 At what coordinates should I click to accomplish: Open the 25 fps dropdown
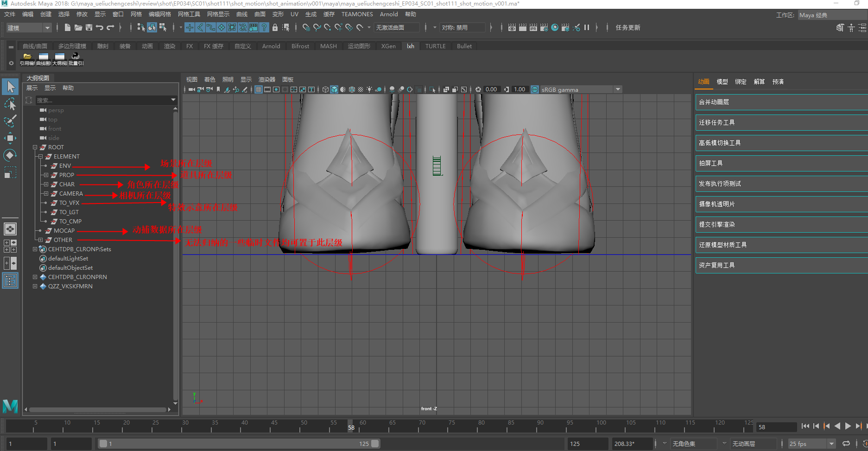(831, 444)
